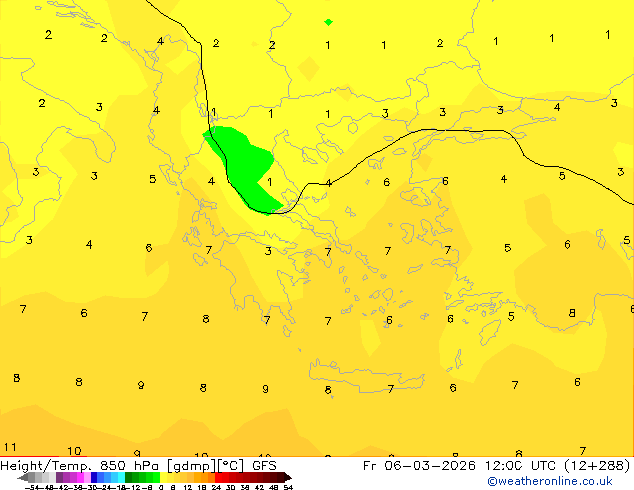Pick the dark green swatch in the legend
This screenshot has height=490, width=634.
click(129, 477)
